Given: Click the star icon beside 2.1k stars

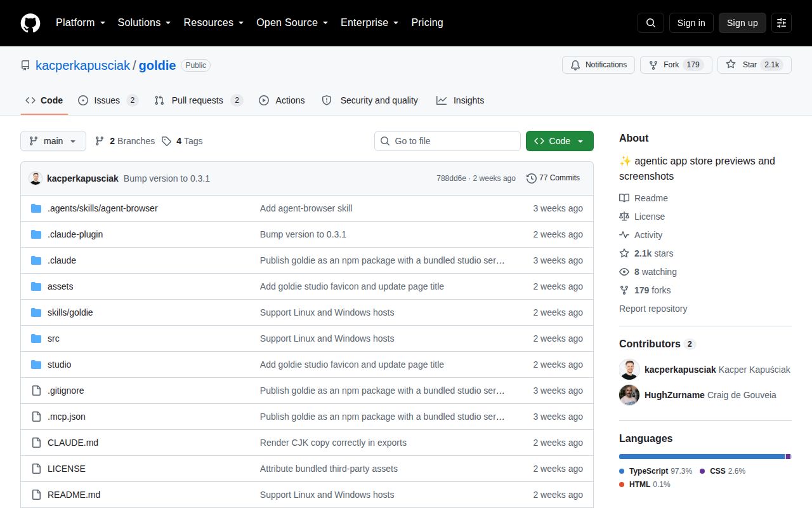Looking at the screenshot, I should coord(624,253).
